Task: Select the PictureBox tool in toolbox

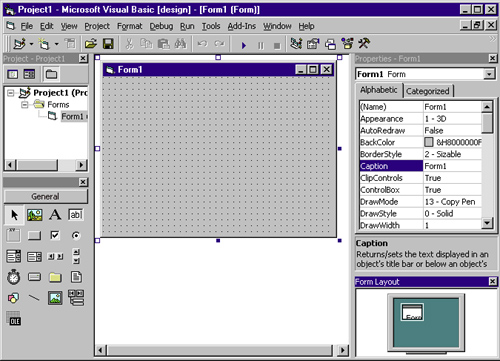Action: coord(34,215)
